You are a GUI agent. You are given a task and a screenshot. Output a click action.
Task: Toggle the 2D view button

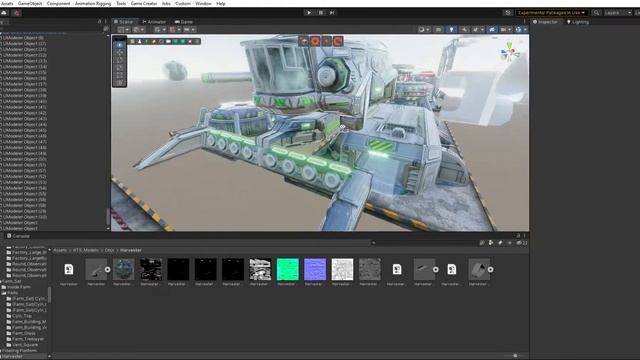point(438,29)
